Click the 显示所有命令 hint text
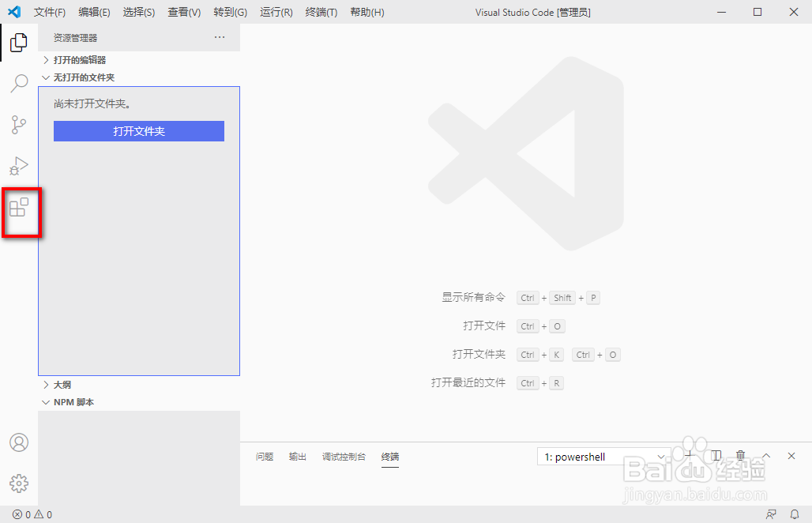This screenshot has height=523, width=812. 473,297
